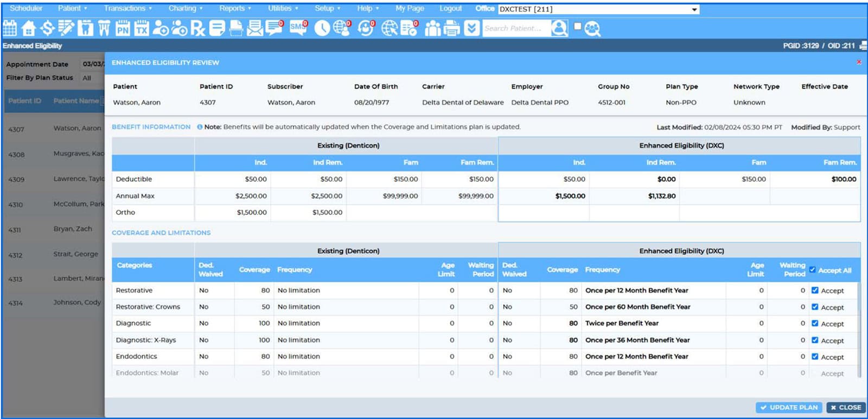The image size is (868, 419).
Task: Open the clock time icon
Action: (322, 28)
